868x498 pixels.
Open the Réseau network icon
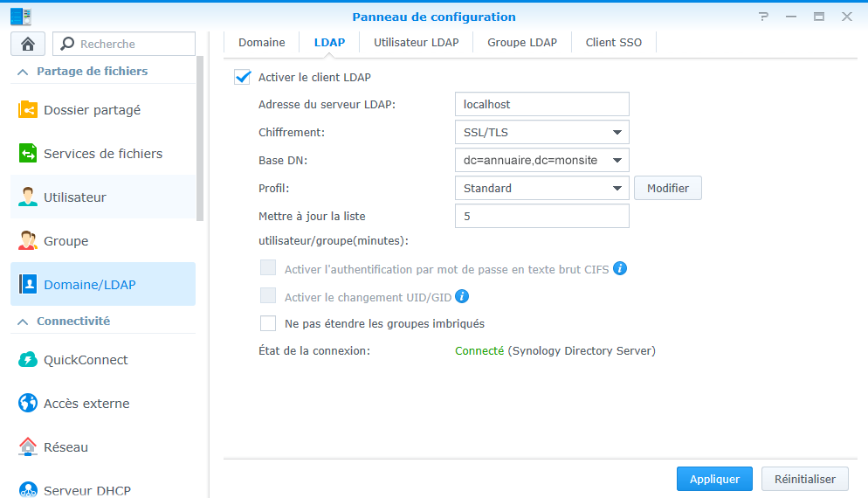point(28,446)
